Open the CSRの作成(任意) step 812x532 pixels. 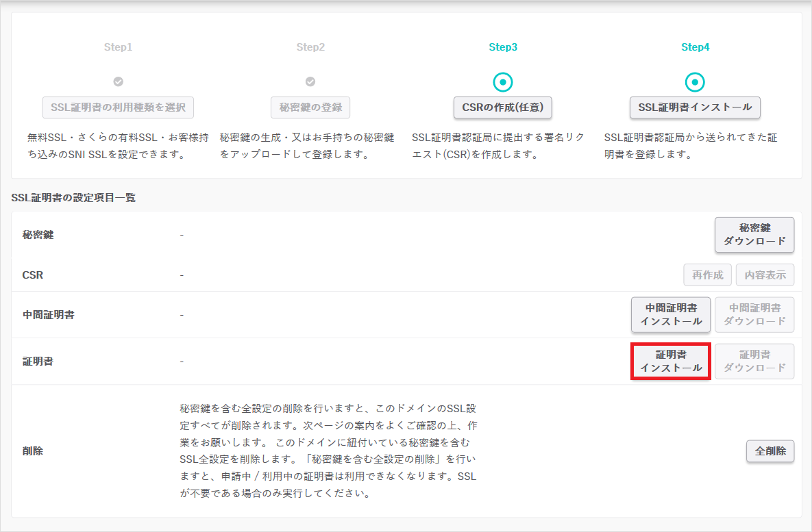pos(502,107)
